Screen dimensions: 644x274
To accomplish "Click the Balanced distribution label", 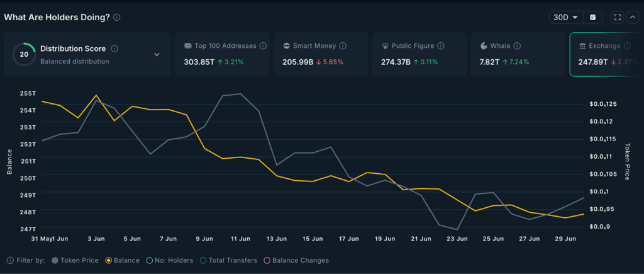I will [x=75, y=61].
